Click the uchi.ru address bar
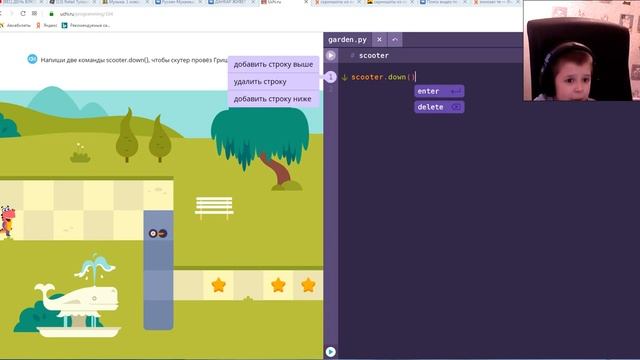Screen dimensions: 640x360 [87, 14]
